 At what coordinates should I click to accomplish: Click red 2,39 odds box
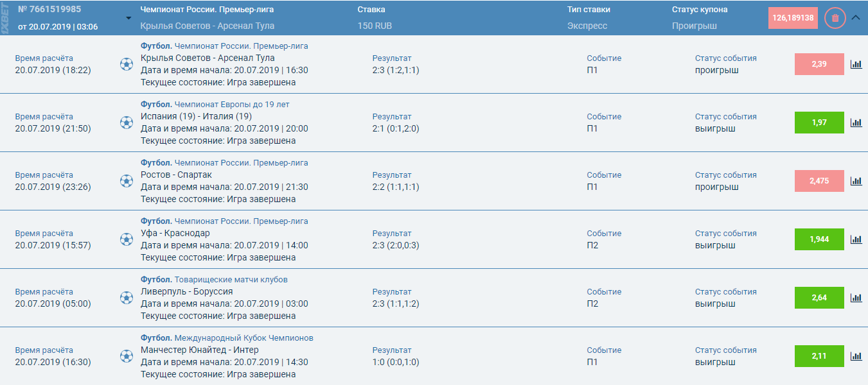[x=819, y=64]
